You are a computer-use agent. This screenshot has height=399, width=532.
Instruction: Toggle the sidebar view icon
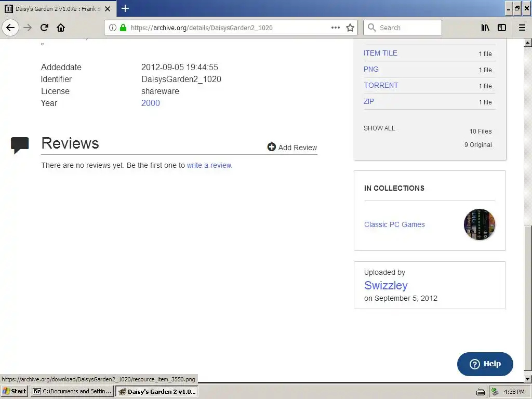[x=502, y=28]
